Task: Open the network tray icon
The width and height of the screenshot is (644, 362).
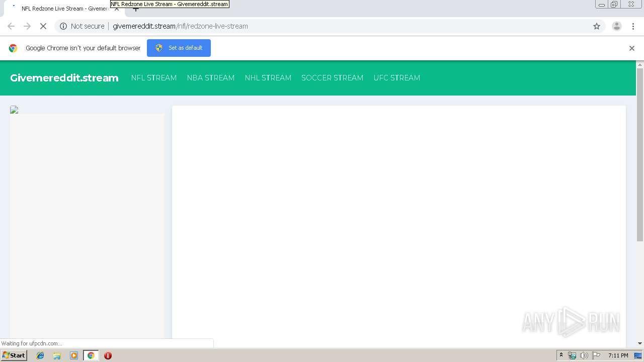Action: (572, 355)
